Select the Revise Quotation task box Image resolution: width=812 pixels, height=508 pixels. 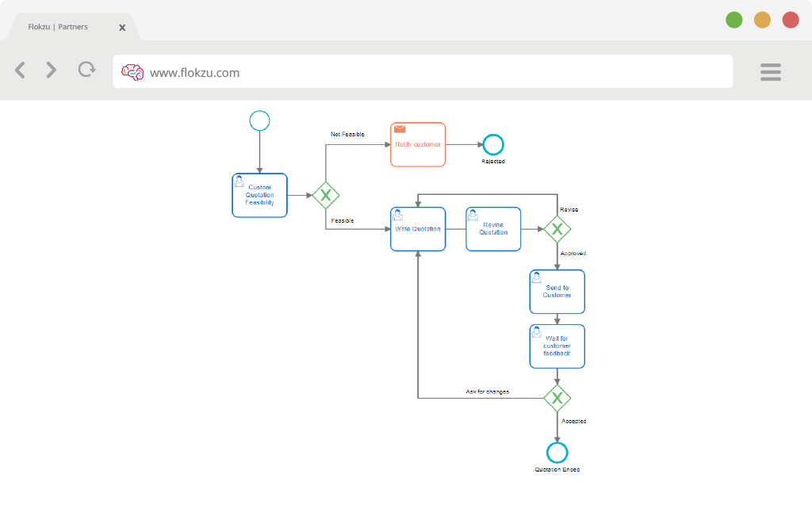[493, 229]
